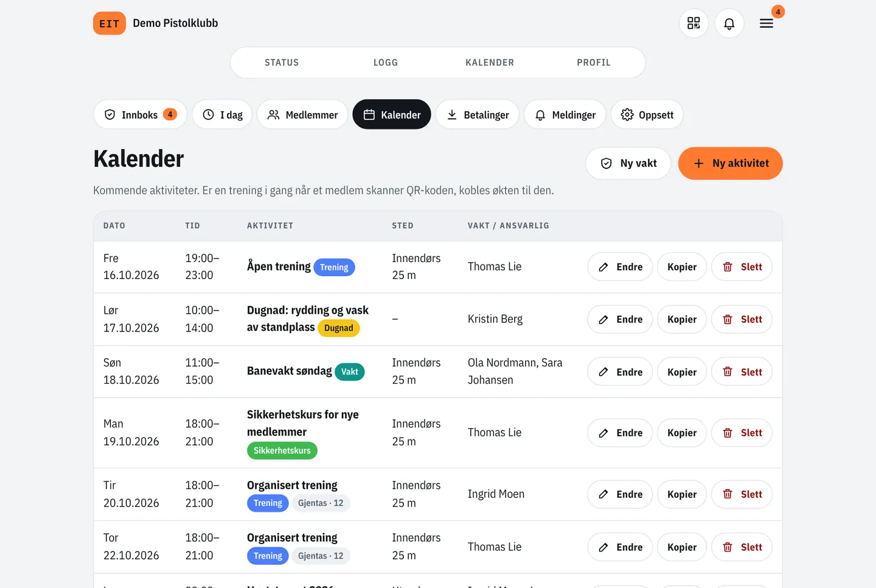Add a new aktivitet

(x=731, y=163)
